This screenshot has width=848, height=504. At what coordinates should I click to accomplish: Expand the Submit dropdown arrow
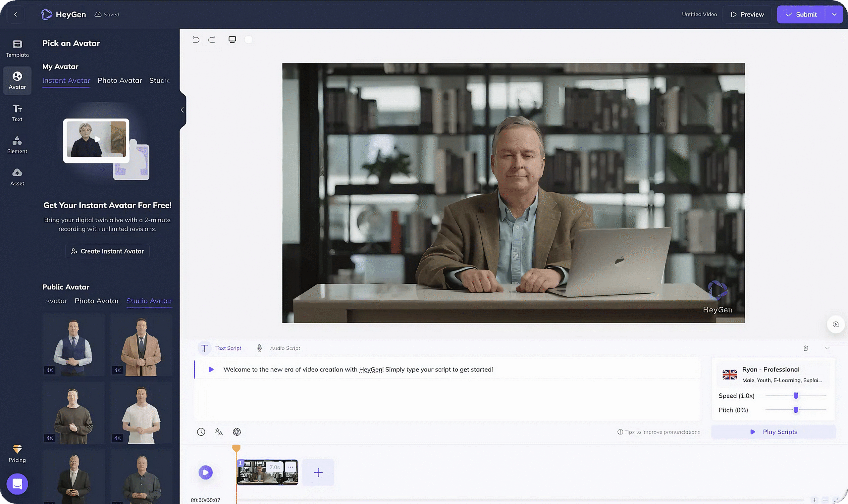(834, 14)
